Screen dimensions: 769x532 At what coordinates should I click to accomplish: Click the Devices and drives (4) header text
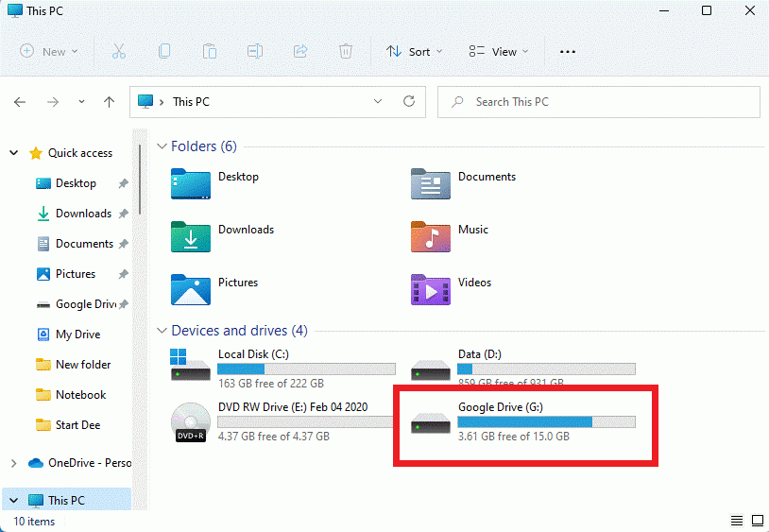[x=239, y=331]
